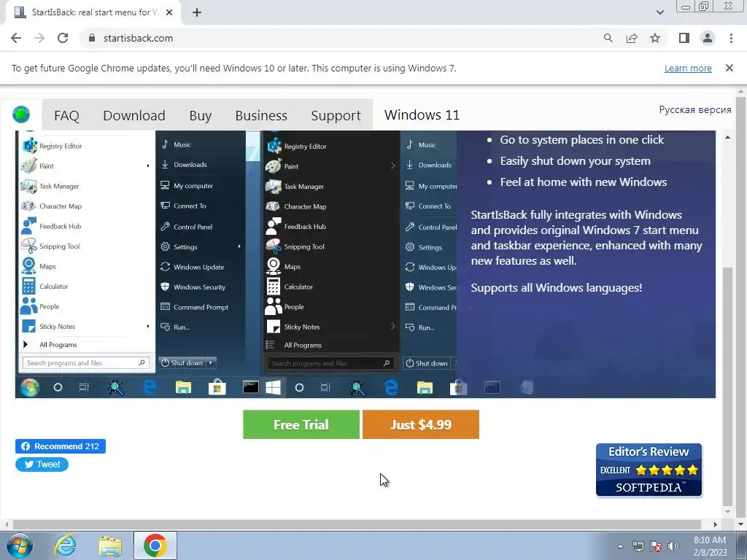Image resolution: width=747 pixels, height=560 pixels.
Task: Click the dark Search programs and files box
Action: point(331,363)
